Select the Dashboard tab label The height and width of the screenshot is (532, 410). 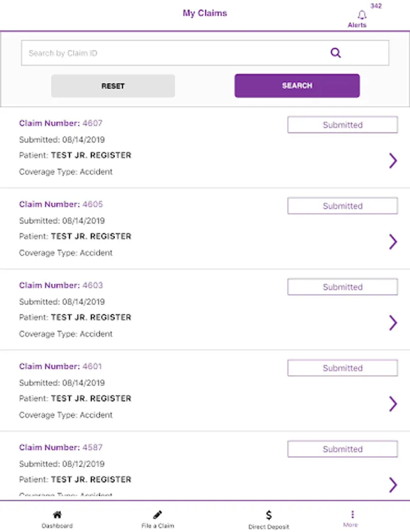tap(57, 526)
